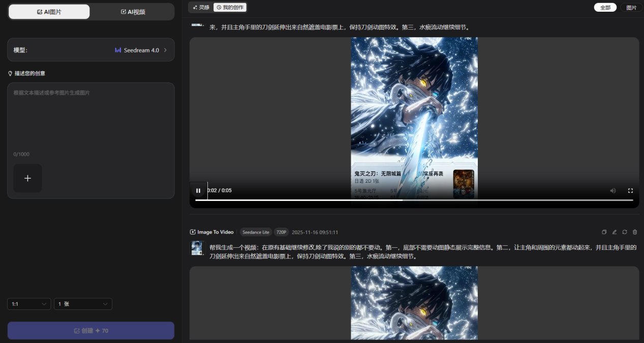Open the 1:1 aspect ratio dropdown
The height and width of the screenshot is (343, 644).
28,304
